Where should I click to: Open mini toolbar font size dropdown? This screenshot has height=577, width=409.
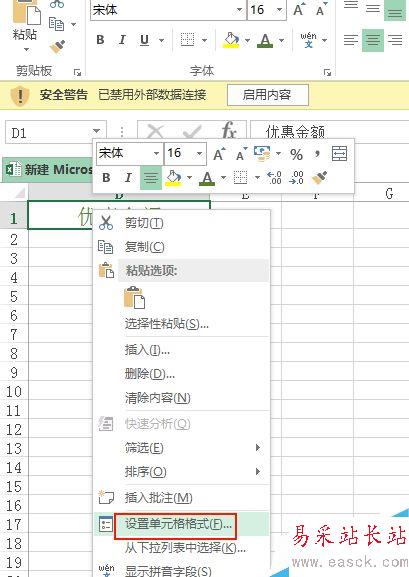point(199,153)
